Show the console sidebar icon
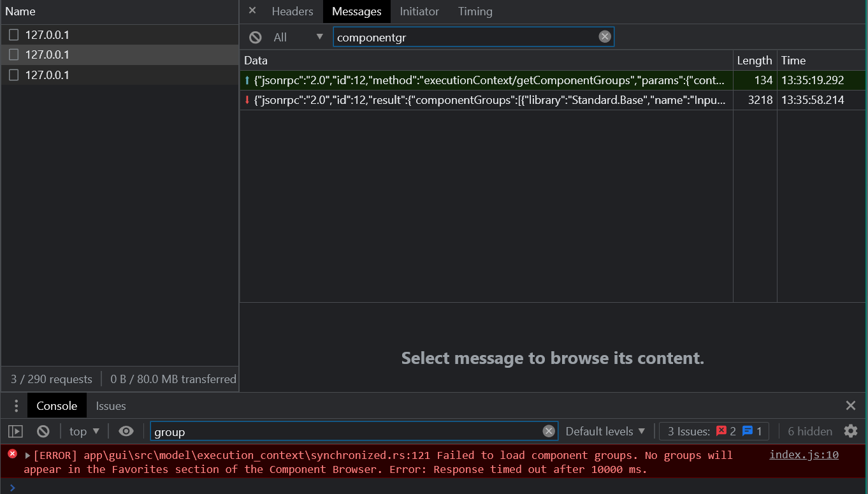This screenshot has width=868, height=494. pos(15,431)
